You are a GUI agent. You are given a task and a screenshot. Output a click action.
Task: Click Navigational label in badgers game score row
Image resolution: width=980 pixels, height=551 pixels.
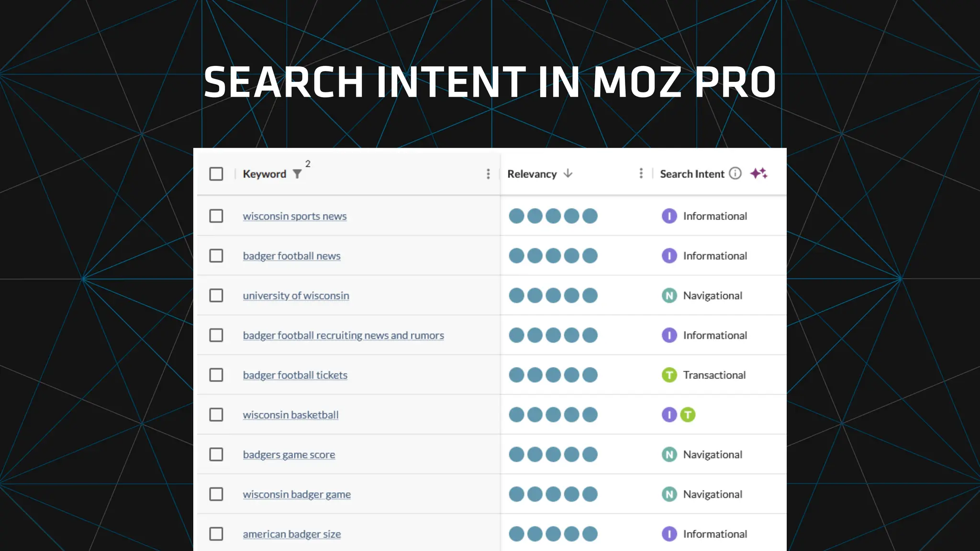[713, 454]
